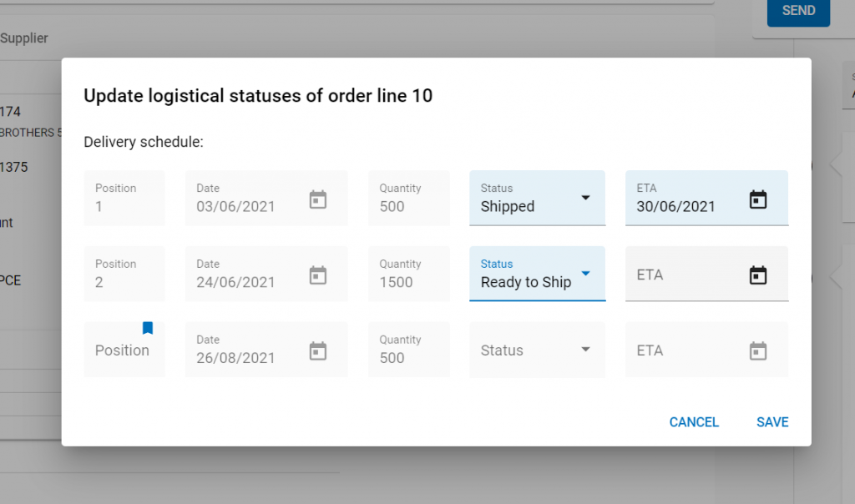The height and width of the screenshot is (504, 855).
Task: Click the CANCEL button
Action: (x=694, y=422)
